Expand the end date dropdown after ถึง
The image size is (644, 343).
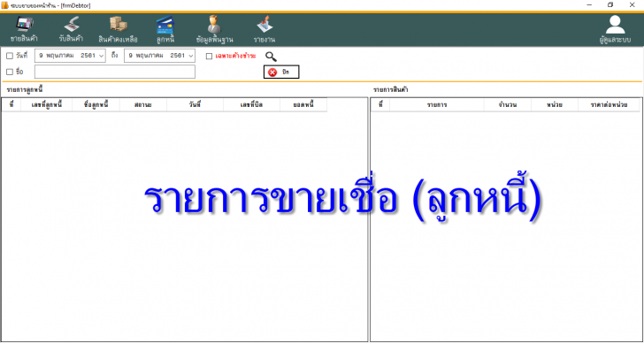click(x=191, y=56)
